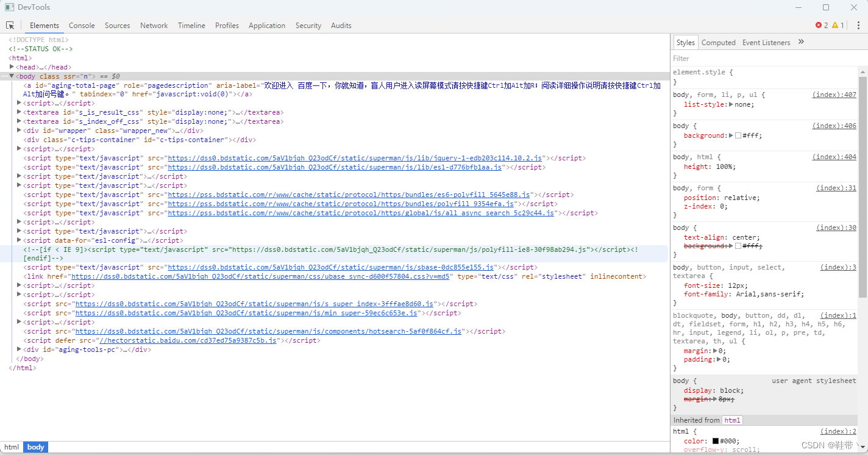
Task: Open the (index):30 source link
Action: click(836, 227)
